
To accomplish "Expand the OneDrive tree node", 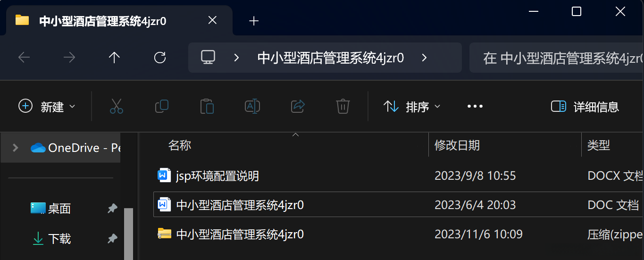I will click(x=15, y=148).
